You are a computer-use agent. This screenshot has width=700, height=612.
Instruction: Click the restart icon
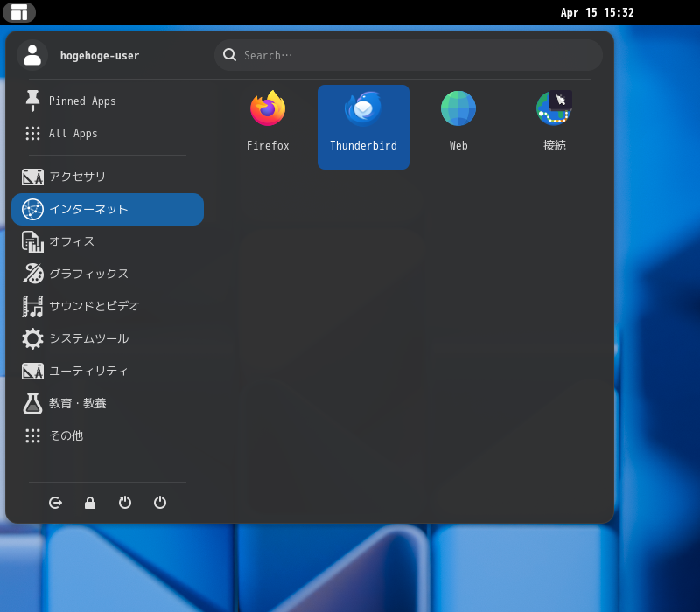tap(125, 503)
